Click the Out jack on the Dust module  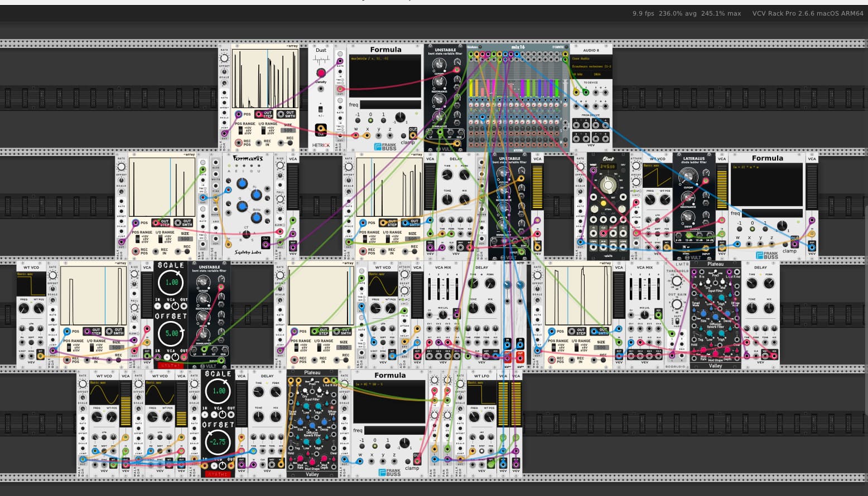[320, 129]
